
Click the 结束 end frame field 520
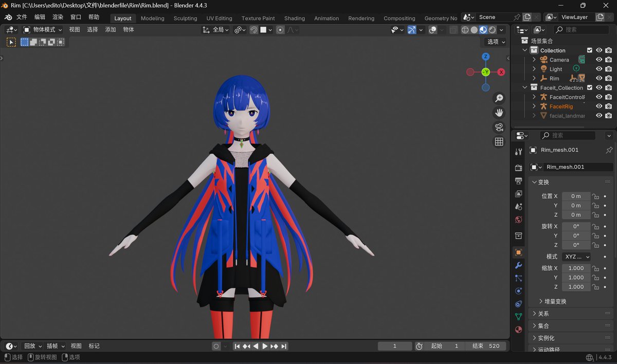[x=486, y=346]
